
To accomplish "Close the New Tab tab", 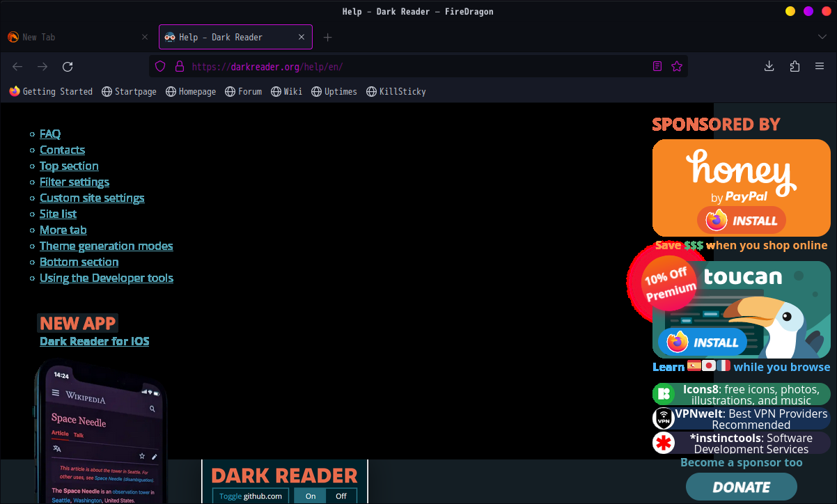I will click(x=145, y=38).
